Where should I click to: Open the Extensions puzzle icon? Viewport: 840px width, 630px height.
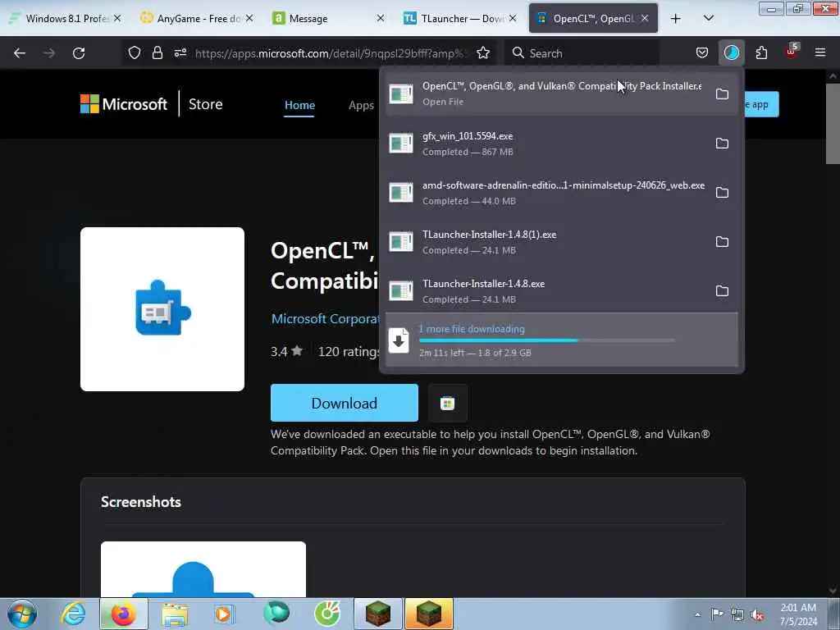pyautogui.click(x=761, y=53)
